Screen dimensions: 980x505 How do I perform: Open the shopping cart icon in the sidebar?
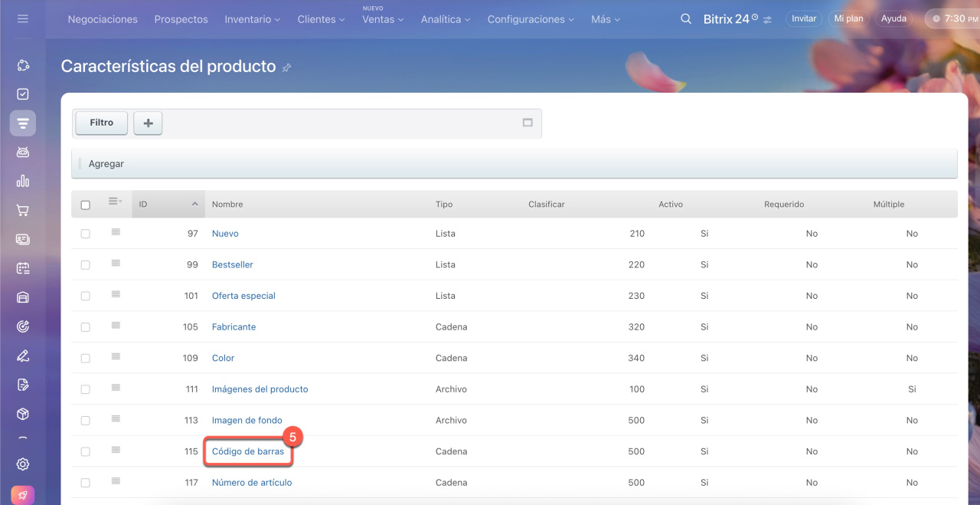22,210
